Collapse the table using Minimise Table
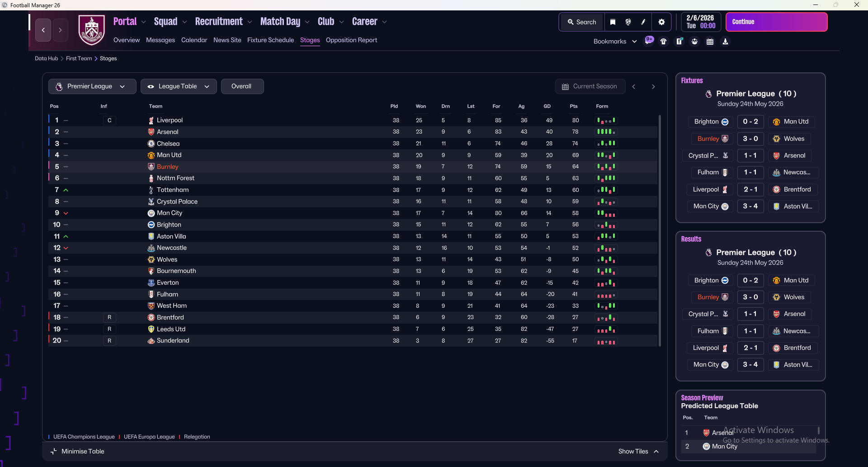The image size is (868, 467). coord(78,451)
